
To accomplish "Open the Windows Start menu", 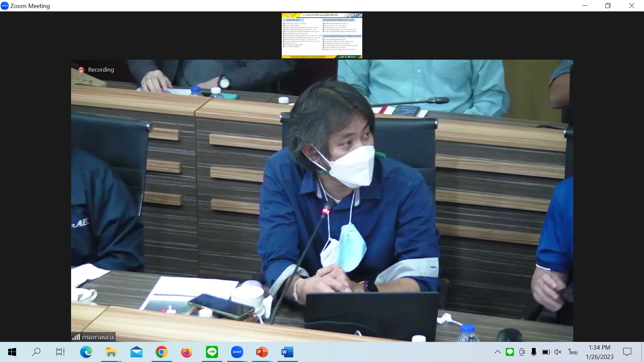I will pyautogui.click(x=12, y=352).
